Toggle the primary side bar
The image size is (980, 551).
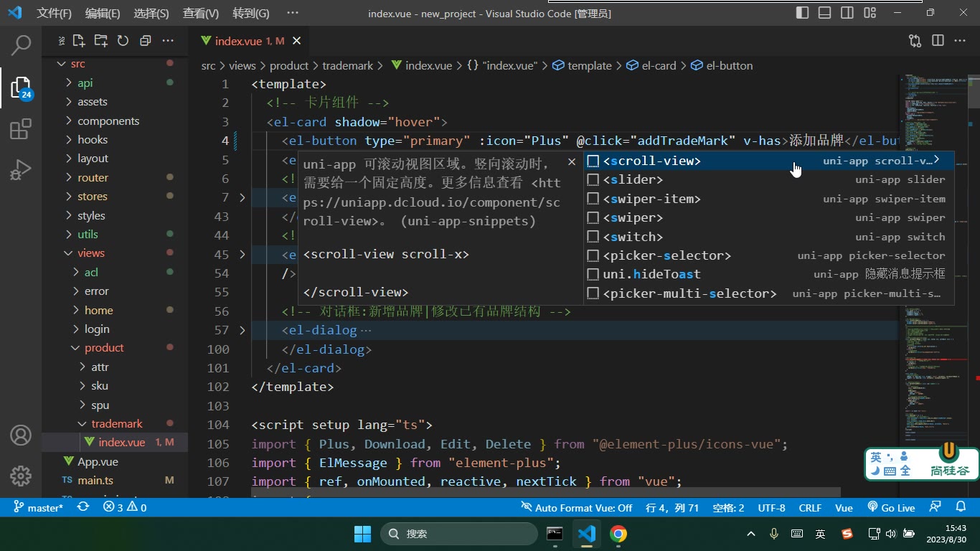(x=803, y=13)
